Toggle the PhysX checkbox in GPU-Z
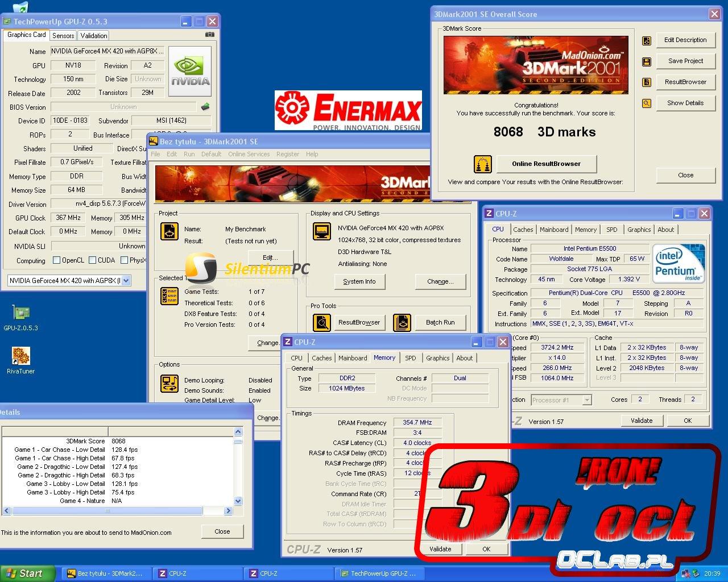This screenshot has height=582, width=728. [124, 260]
